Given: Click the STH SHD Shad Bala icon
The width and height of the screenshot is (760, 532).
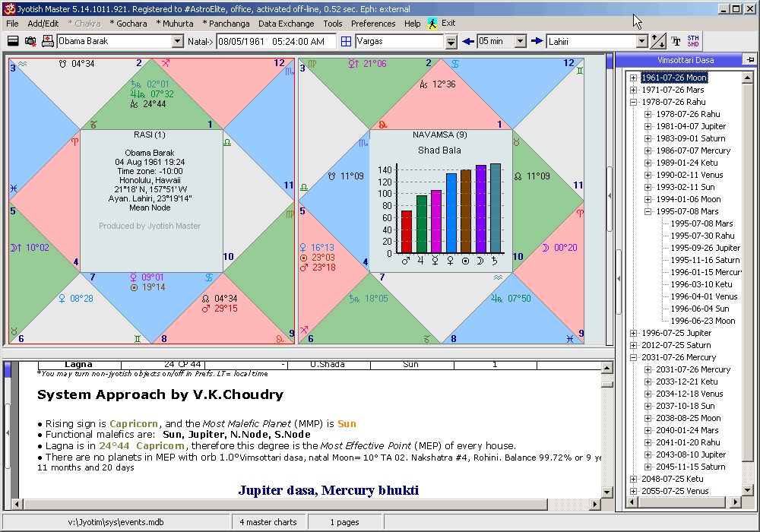Looking at the screenshot, I should coord(693,41).
